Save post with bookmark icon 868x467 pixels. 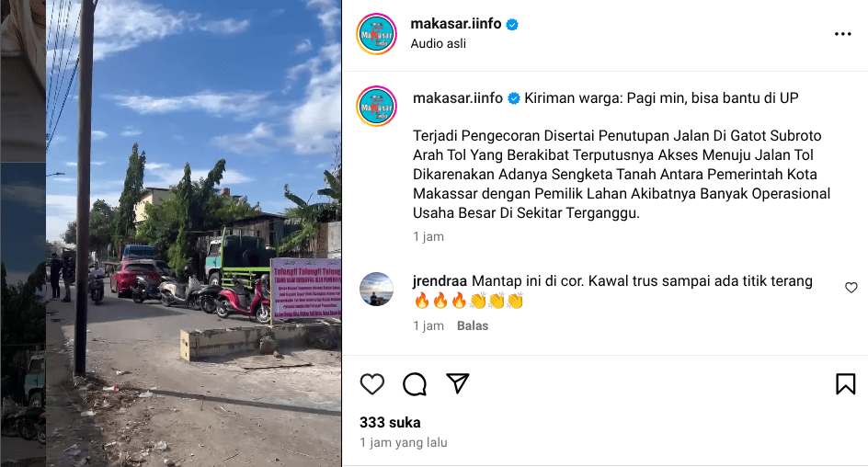[x=845, y=384]
